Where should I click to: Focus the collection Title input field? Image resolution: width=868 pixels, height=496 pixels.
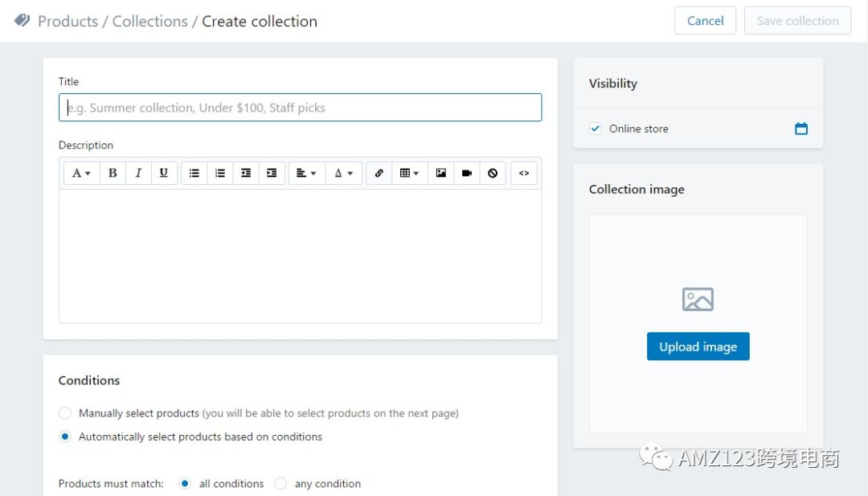coord(300,108)
